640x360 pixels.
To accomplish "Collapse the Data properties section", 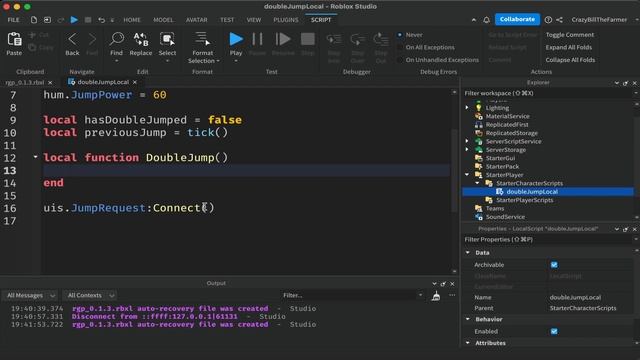I will (x=468, y=253).
